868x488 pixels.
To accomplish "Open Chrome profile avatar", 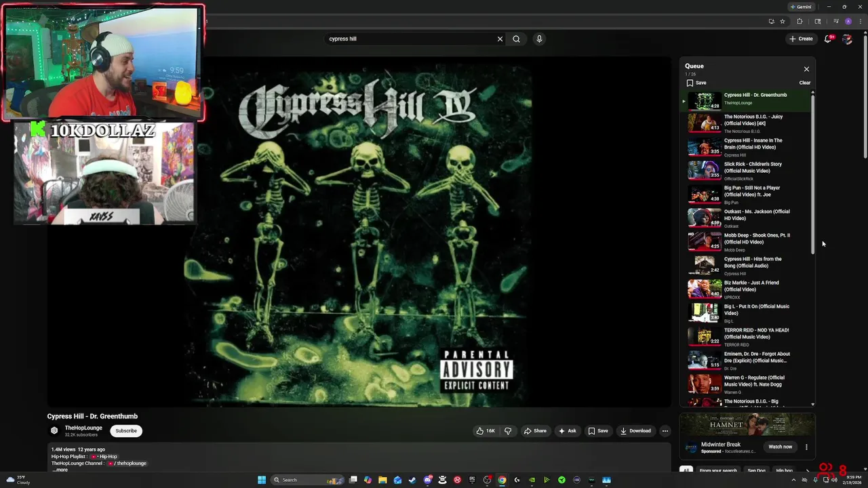I will (x=848, y=22).
